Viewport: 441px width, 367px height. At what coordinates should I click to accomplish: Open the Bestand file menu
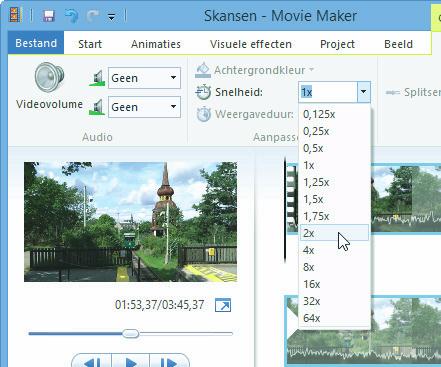click(36, 43)
